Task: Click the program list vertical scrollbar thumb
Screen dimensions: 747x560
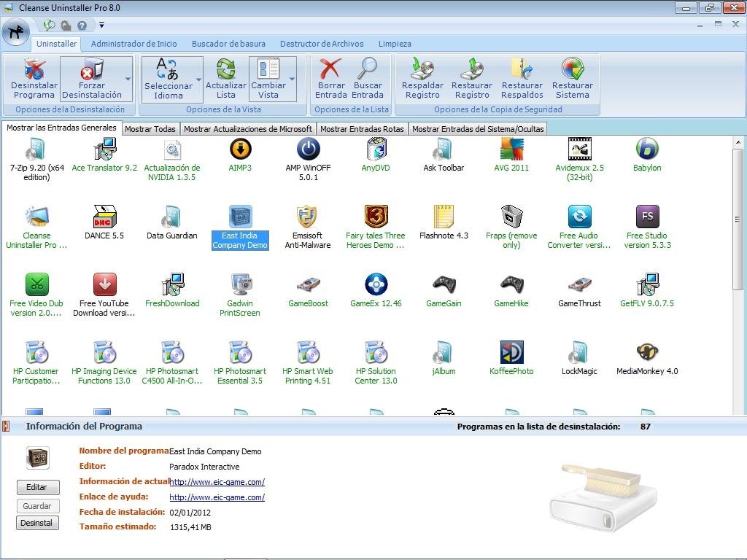Action: pos(738,219)
